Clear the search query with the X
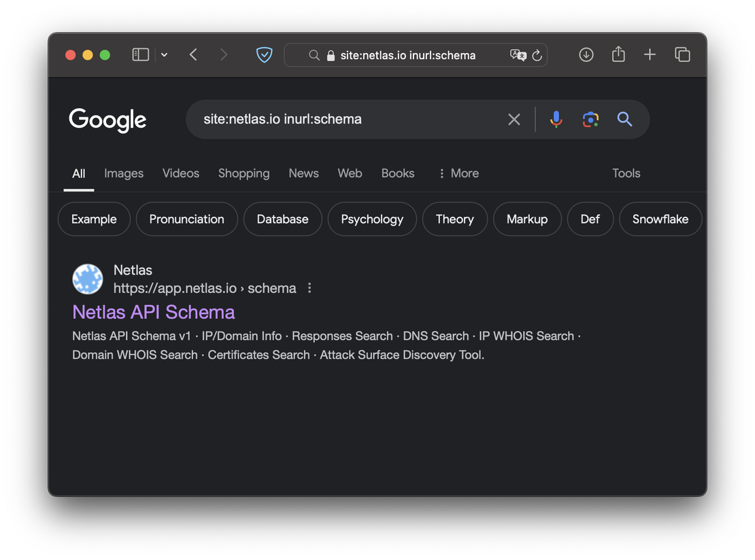 click(514, 119)
